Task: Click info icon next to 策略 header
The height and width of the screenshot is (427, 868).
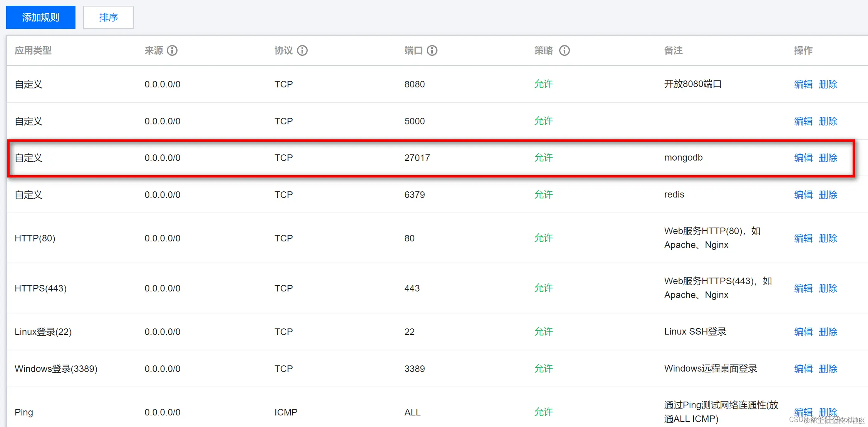Action: [564, 50]
